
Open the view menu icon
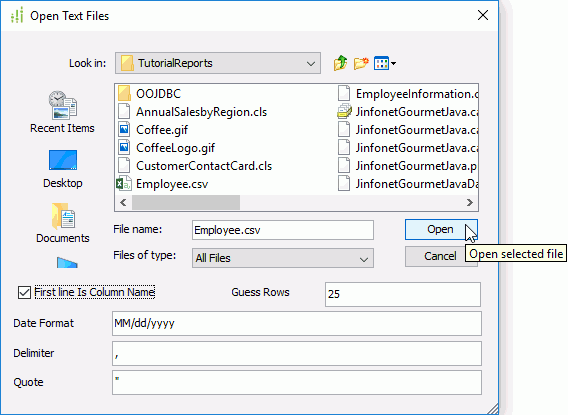[x=385, y=63]
